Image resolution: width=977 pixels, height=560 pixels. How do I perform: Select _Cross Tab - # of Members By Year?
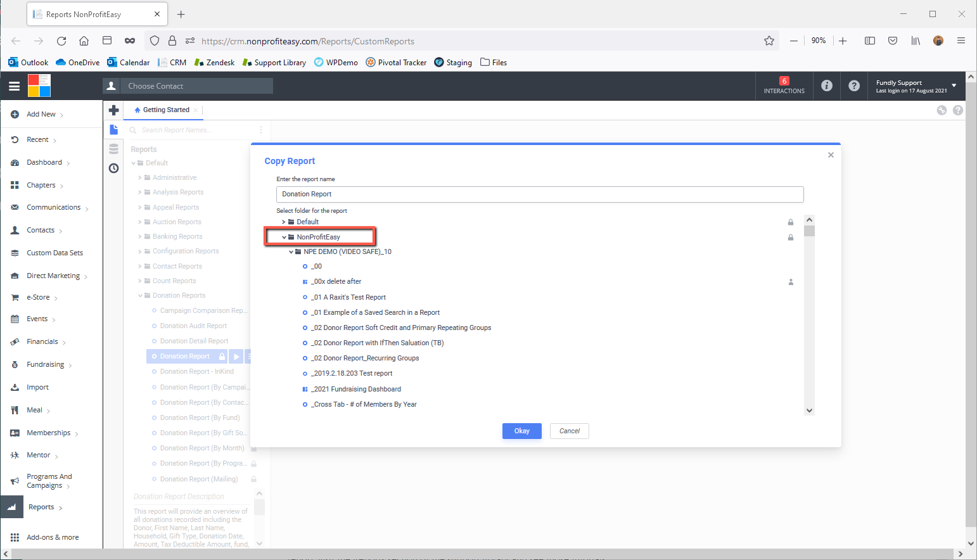click(x=364, y=405)
